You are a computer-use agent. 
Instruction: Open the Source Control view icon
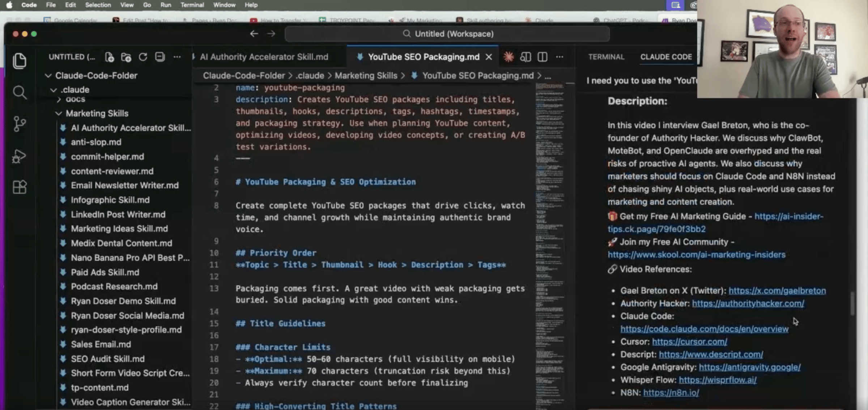pyautogui.click(x=20, y=124)
